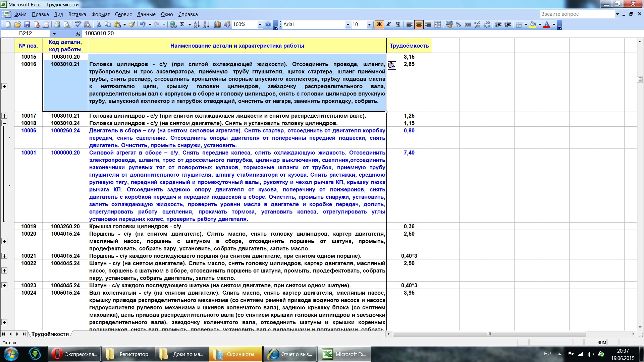
Task: Click the Merge and Center icon
Action: pyautogui.click(x=438, y=24)
